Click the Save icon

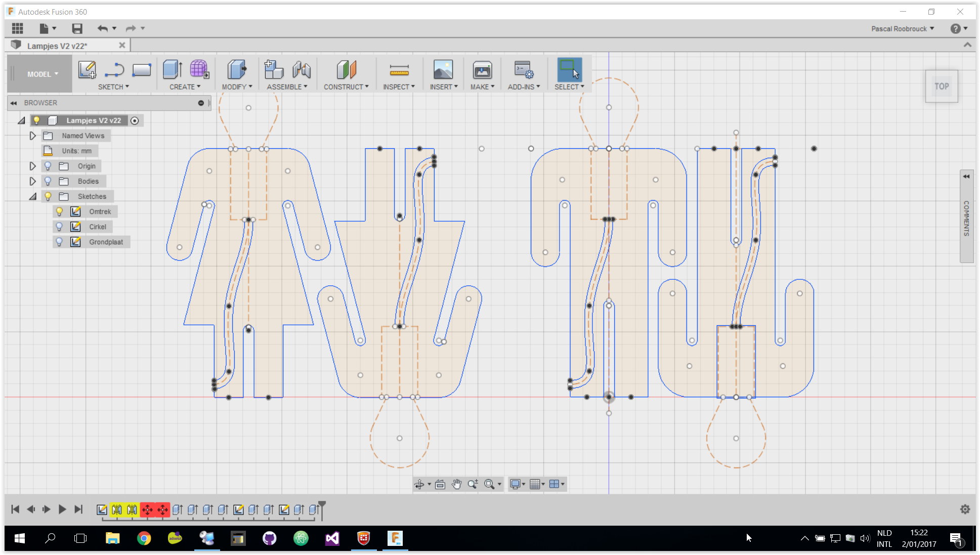77,28
